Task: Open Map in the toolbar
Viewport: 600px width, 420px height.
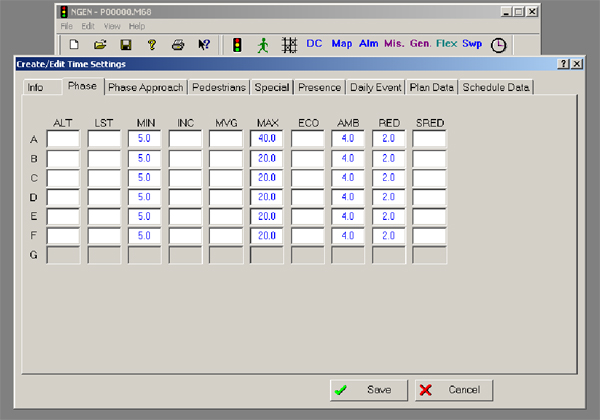Action: [342, 44]
